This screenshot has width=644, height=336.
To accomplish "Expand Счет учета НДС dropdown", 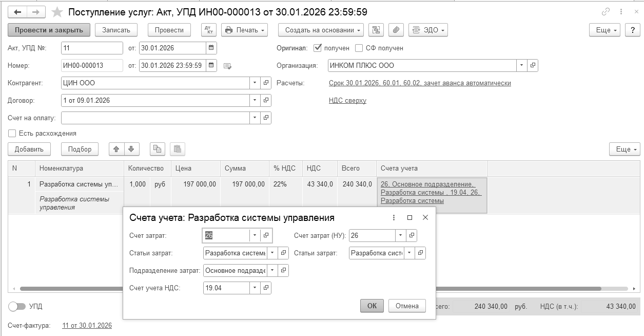I will pyautogui.click(x=255, y=288).
